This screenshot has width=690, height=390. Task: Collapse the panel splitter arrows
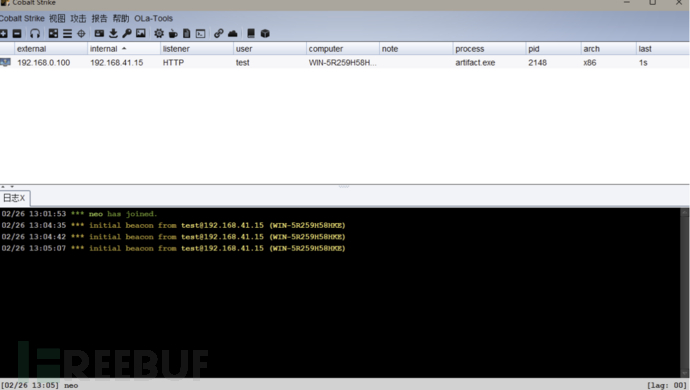click(x=7, y=187)
